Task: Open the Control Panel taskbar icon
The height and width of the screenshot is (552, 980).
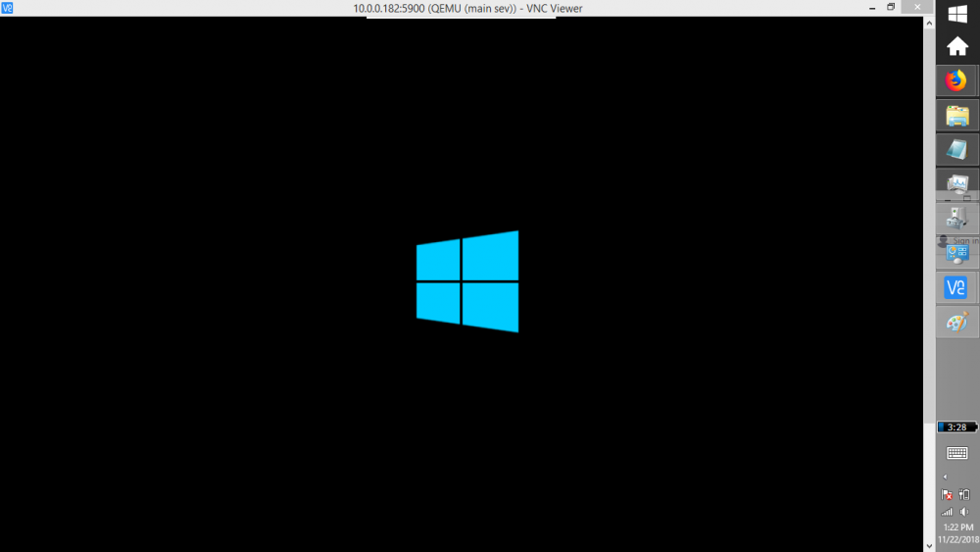Action: (956, 253)
